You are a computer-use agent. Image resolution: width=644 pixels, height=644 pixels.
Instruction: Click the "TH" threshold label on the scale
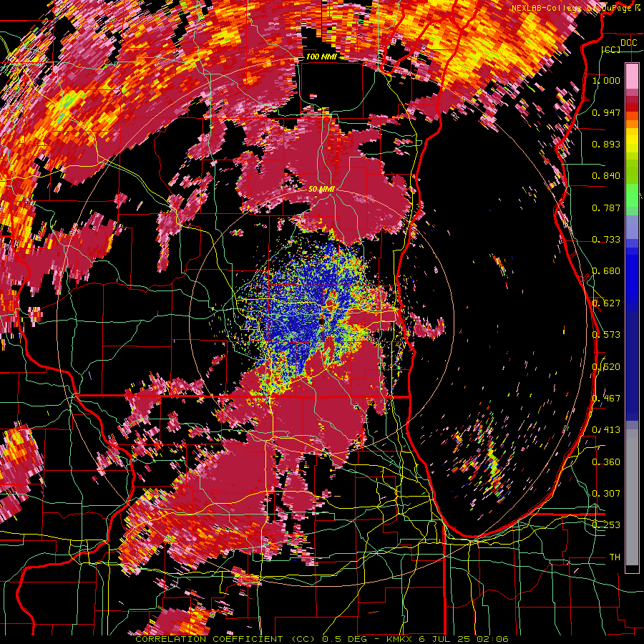(x=615, y=557)
